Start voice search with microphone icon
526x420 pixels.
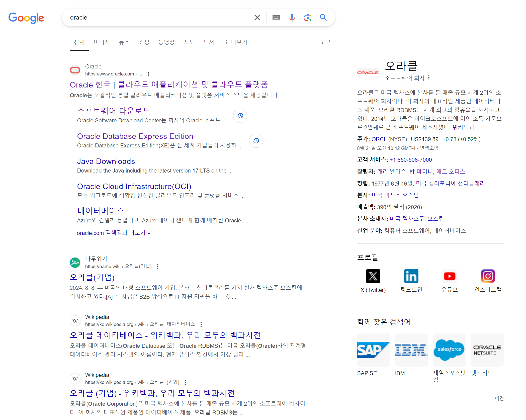(x=292, y=18)
